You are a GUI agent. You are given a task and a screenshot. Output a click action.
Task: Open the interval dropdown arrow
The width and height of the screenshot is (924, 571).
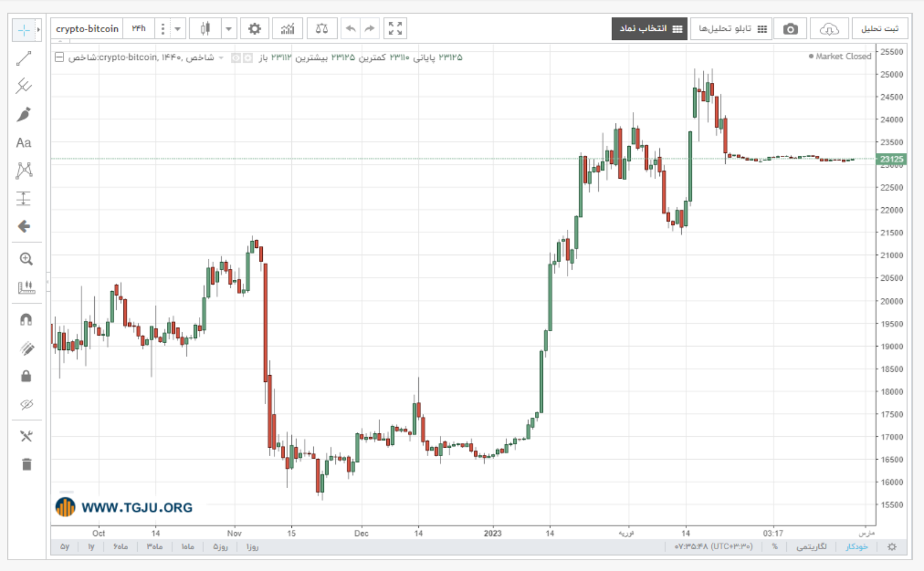(x=178, y=29)
